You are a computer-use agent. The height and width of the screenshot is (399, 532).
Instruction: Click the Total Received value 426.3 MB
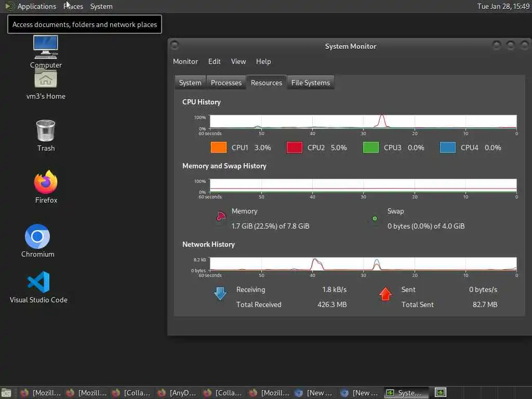click(332, 304)
